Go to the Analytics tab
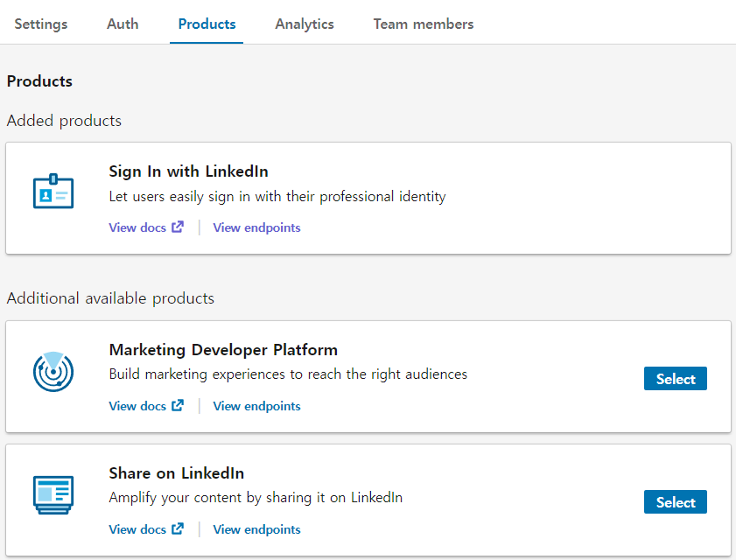This screenshot has width=736, height=560. 305,24
